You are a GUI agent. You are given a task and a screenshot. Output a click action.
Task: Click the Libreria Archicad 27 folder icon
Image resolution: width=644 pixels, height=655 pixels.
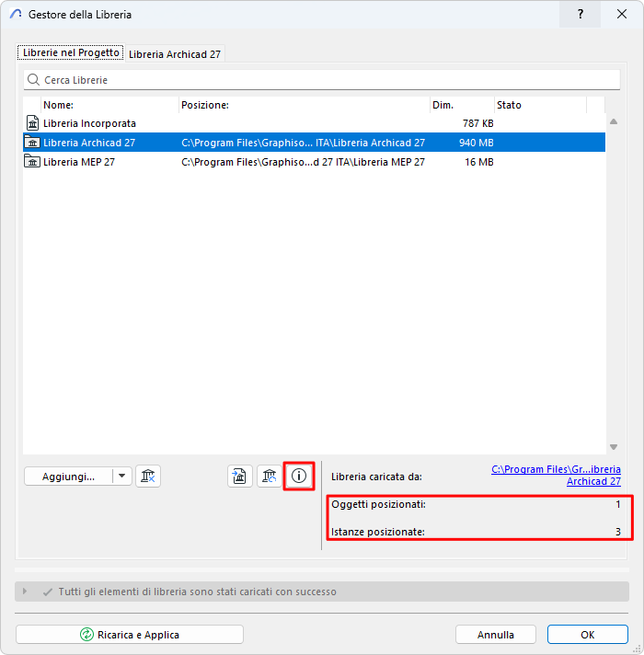coord(32,142)
